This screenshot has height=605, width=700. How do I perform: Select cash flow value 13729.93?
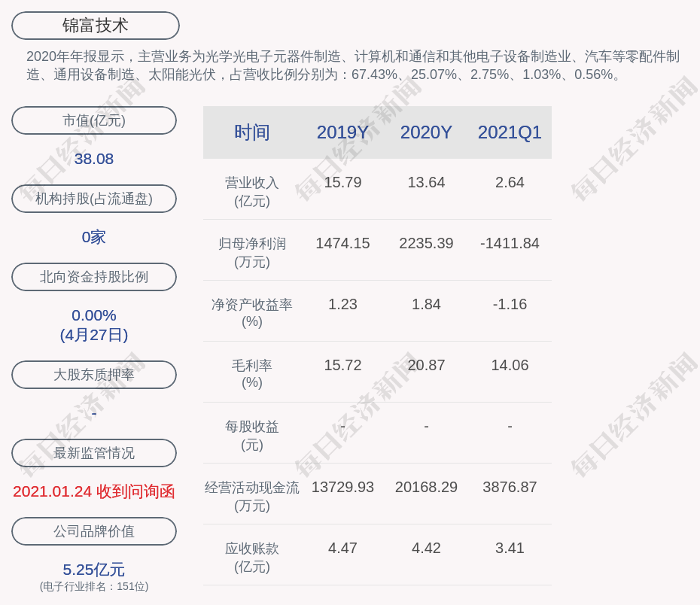point(342,487)
